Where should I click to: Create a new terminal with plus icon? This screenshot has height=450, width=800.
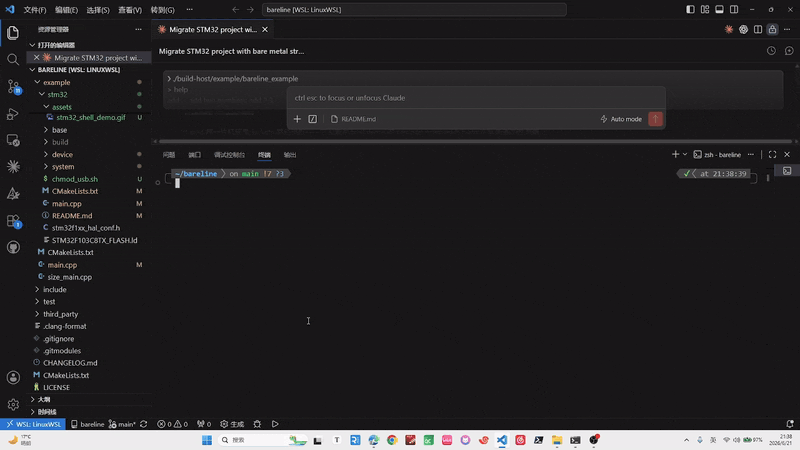click(675, 155)
